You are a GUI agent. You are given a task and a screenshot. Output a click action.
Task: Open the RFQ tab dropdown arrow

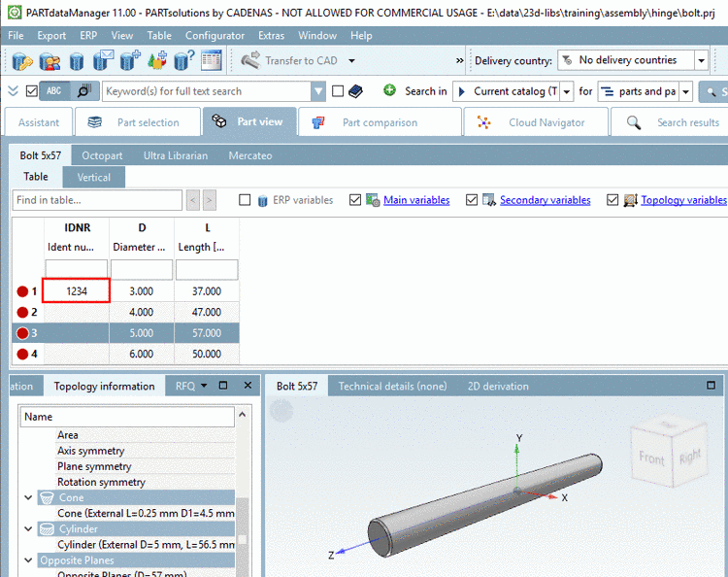pyautogui.click(x=204, y=386)
